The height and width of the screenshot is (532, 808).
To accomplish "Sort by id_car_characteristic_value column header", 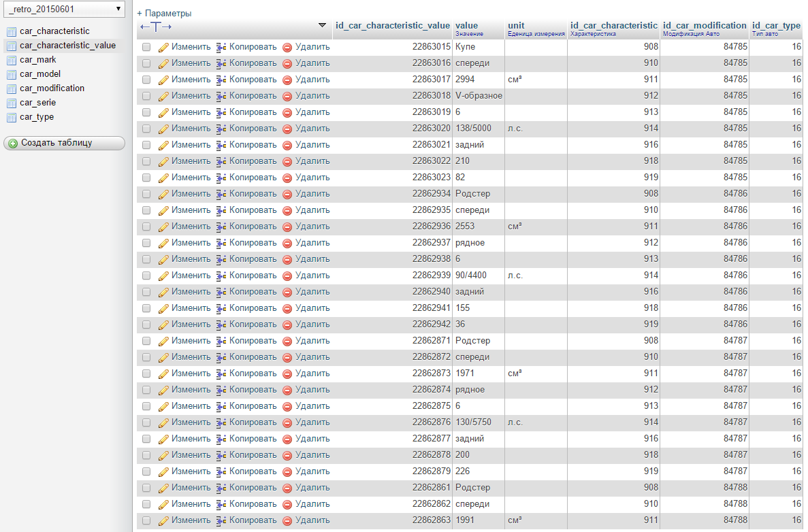I will tap(393, 25).
